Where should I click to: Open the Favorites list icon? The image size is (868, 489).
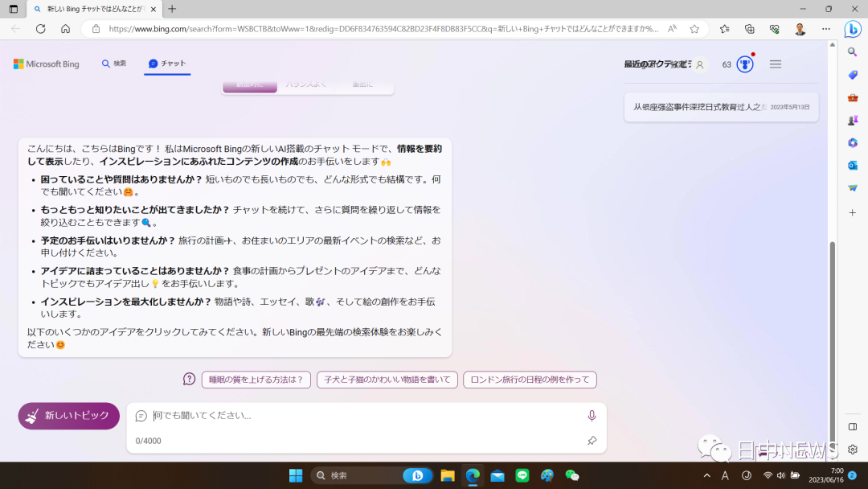[724, 29]
